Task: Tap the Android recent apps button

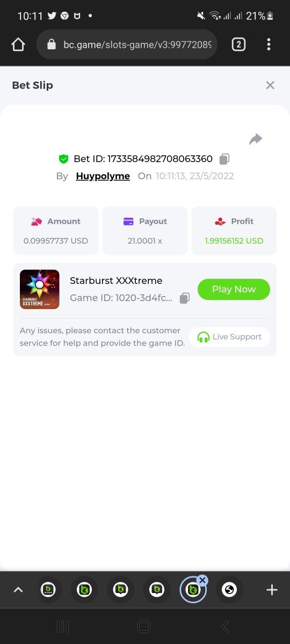Action: click(63, 626)
